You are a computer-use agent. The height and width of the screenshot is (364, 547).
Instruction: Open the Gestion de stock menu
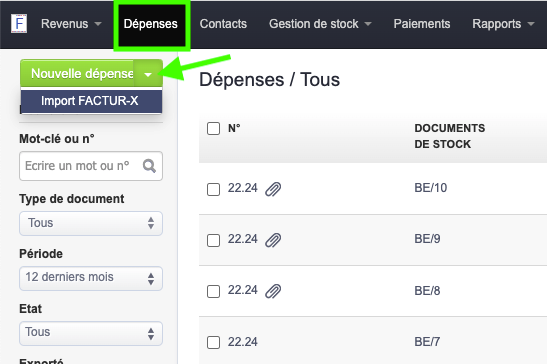pyautogui.click(x=320, y=24)
